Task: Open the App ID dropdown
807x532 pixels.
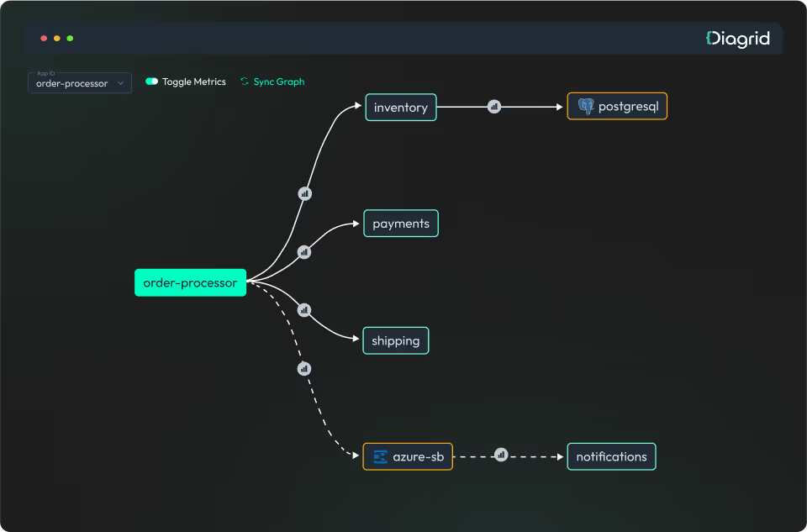Action: point(79,83)
